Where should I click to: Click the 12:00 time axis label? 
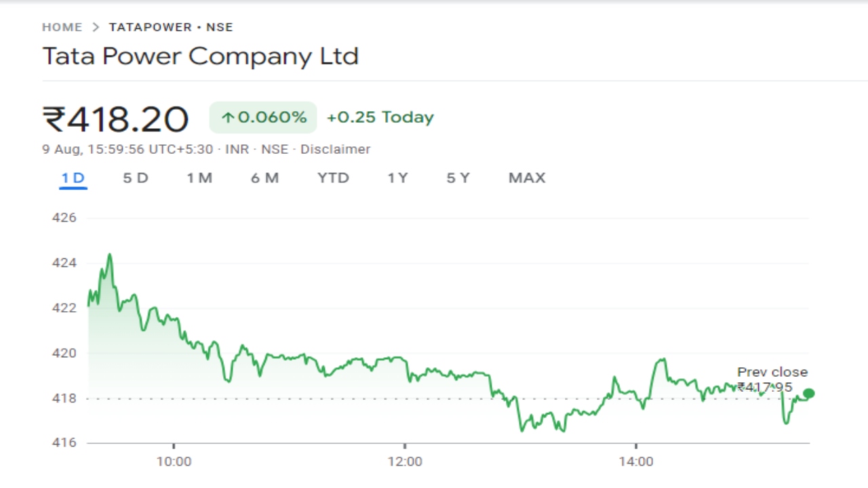(405, 462)
